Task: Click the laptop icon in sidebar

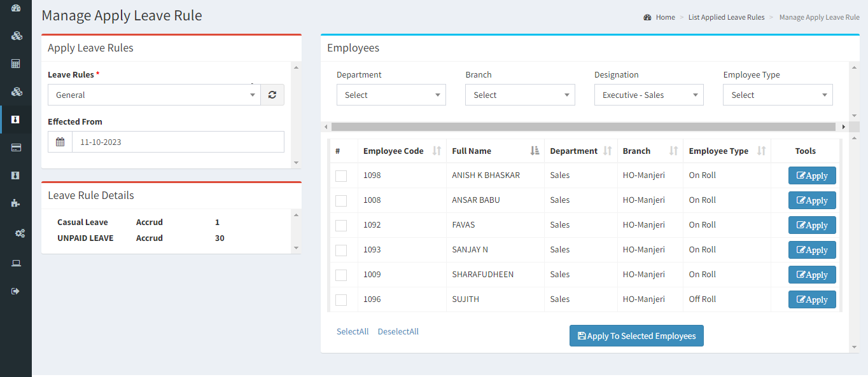Action: point(16,263)
